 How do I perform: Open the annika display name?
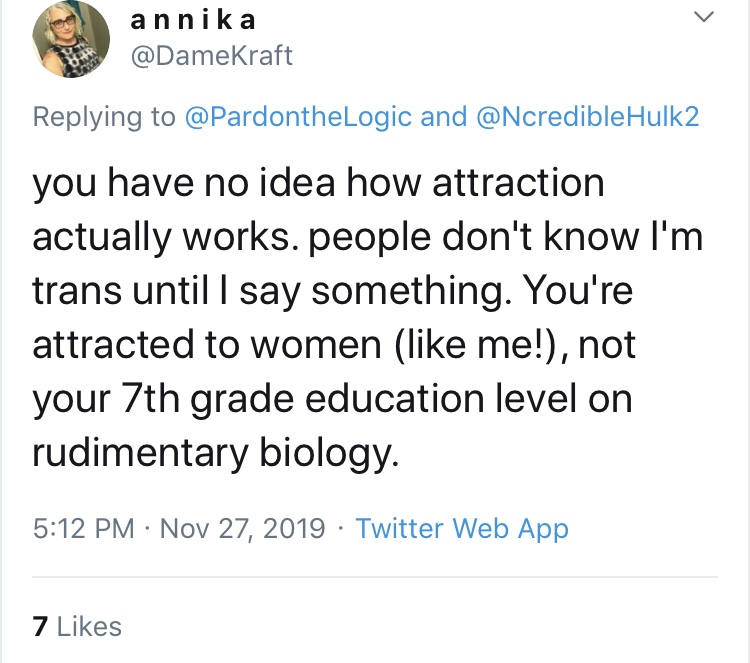(193, 19)
